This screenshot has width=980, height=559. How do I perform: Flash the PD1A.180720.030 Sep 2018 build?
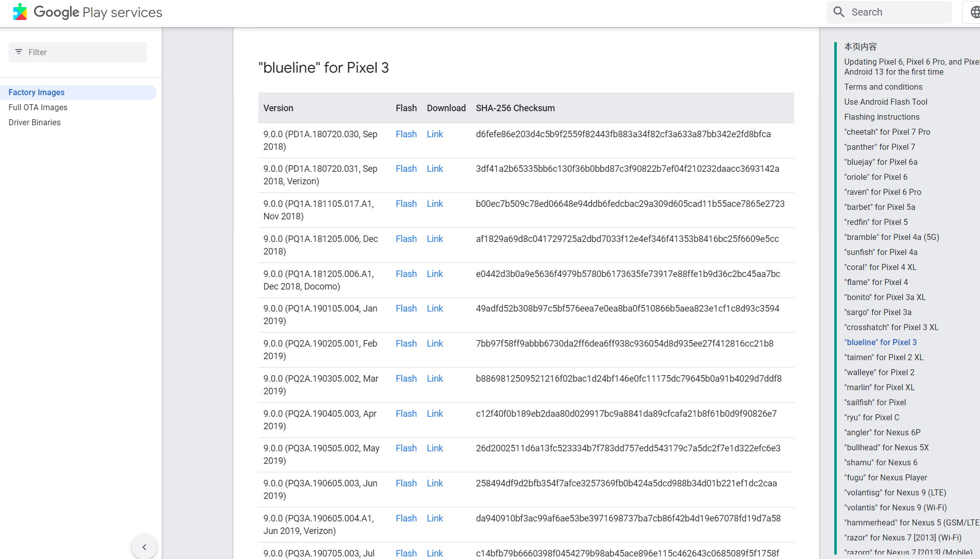coord(406,134)
